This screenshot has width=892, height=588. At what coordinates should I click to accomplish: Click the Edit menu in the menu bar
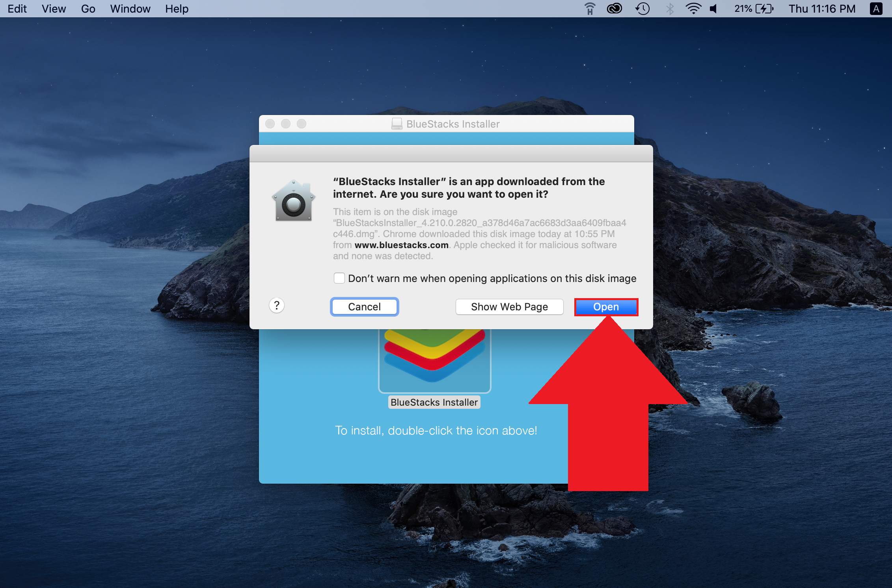pos(17,9)
